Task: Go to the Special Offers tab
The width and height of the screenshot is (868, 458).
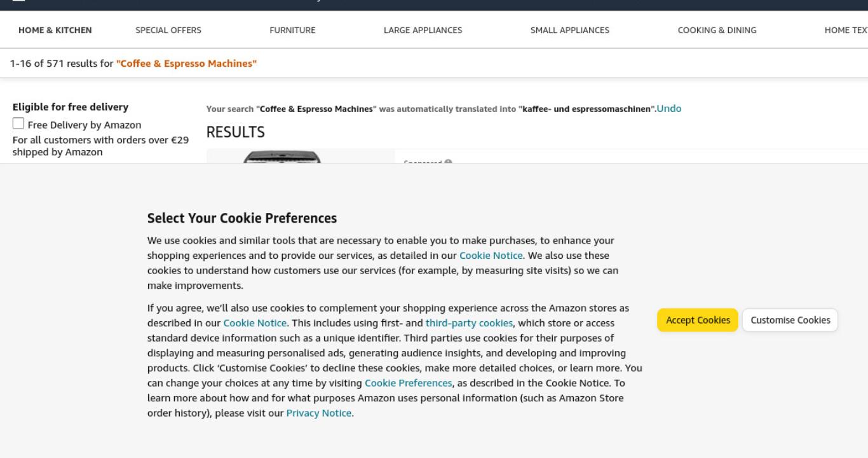Action: pyautogui.click(x=168, y=30)
